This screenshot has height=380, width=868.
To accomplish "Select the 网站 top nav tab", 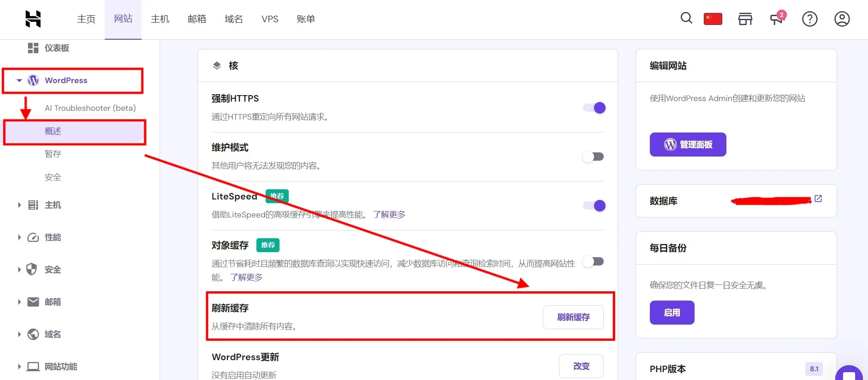I will pos(123,19).
